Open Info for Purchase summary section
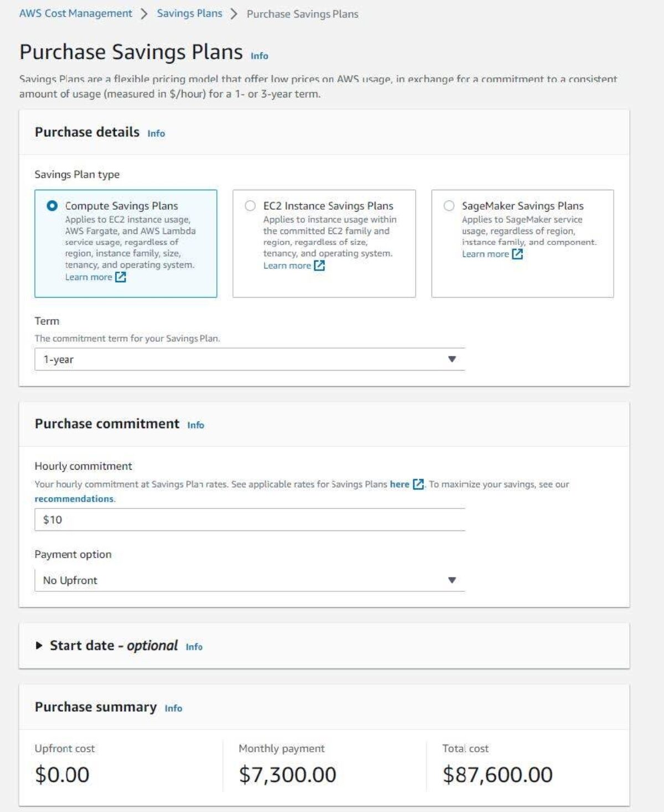The height and width of the screenshot is (812, 664). pos(173,708)
